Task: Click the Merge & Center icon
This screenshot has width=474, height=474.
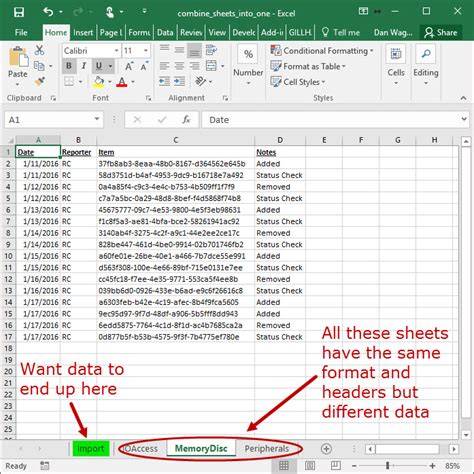Action: point(211,66)
